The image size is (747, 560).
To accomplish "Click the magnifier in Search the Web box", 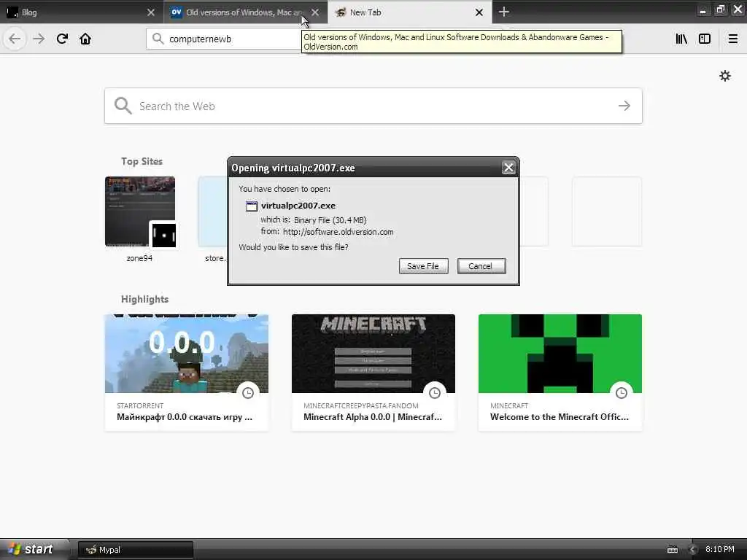I will click(123, 106).
